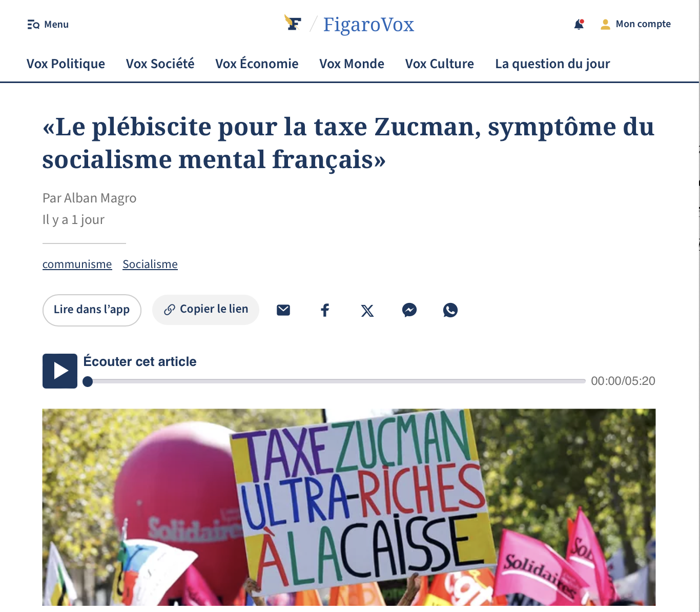Go to Vox Culture tab
Viewport: 700px width, 612px height.
click(440, 64)
